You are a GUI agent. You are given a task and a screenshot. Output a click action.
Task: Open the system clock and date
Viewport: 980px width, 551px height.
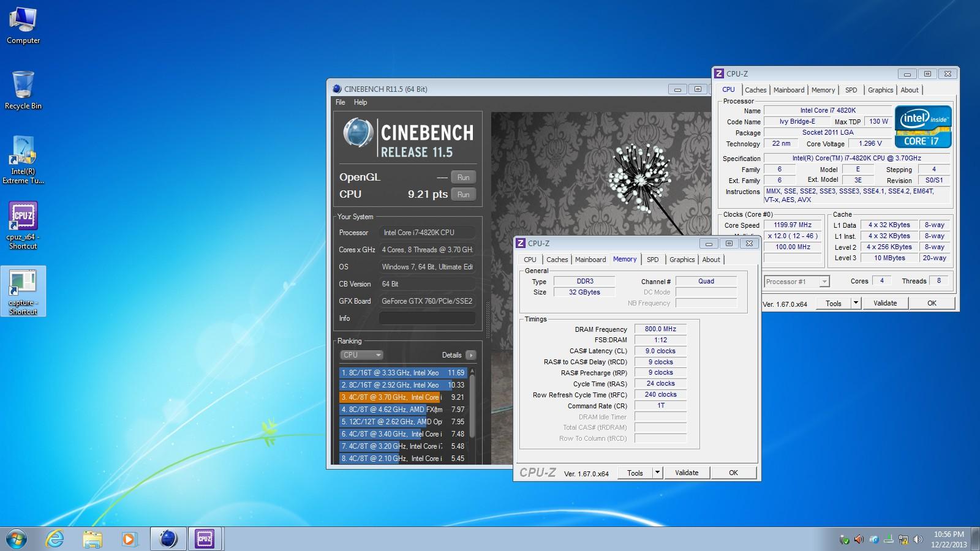pos(949,539)
